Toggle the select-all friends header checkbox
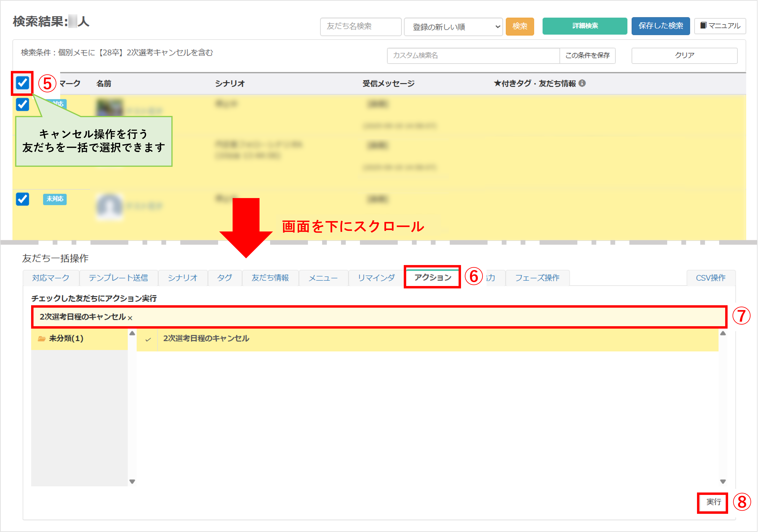763x532 pixels. click(23, 83)
